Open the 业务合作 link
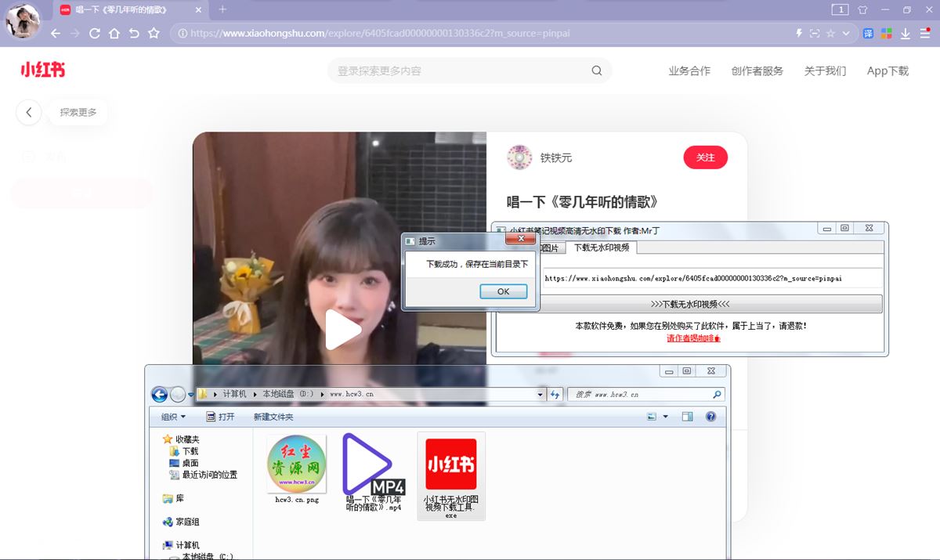This screenshot has width=940, height=560. (x=689, y=70)
